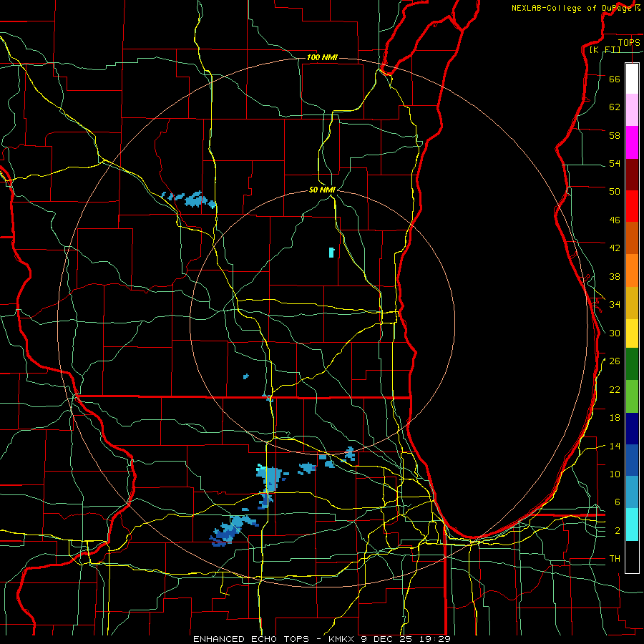This screenshot has height=644, width=644.
Task: Click the 100 NMI range ring label
Action: coord(322,57)
